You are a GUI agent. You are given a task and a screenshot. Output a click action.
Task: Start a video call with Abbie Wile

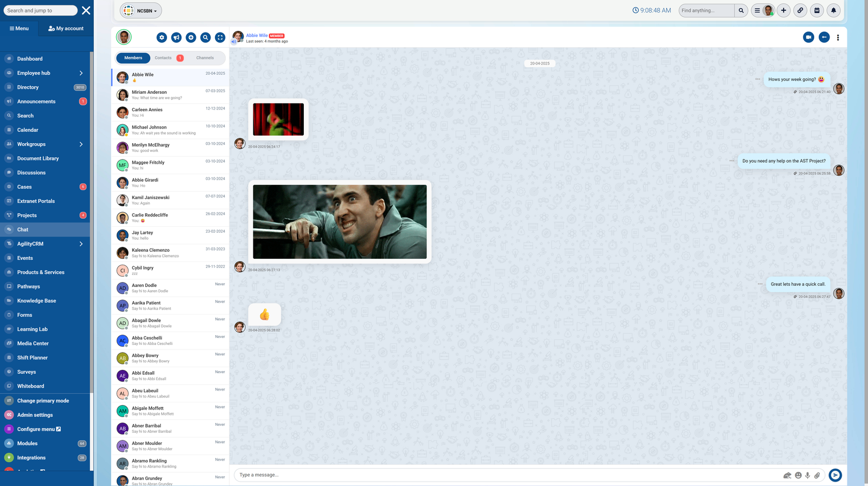[808, 37]
